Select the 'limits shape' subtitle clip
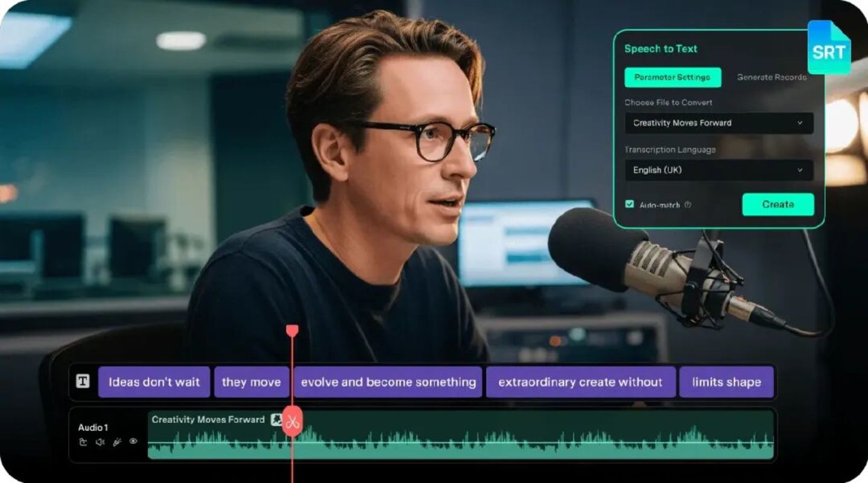The height and width of the screenshot is (483, 868). pyautogui.click(x=727, y=382)
